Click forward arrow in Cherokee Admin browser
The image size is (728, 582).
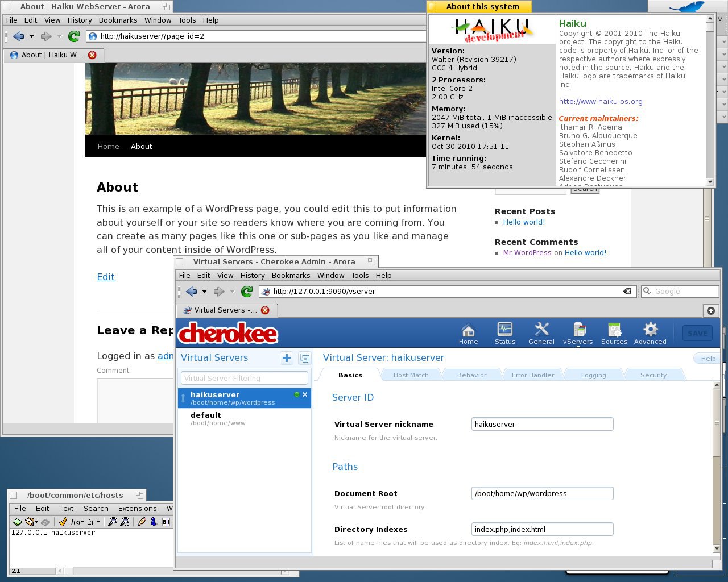click(219, 292)
